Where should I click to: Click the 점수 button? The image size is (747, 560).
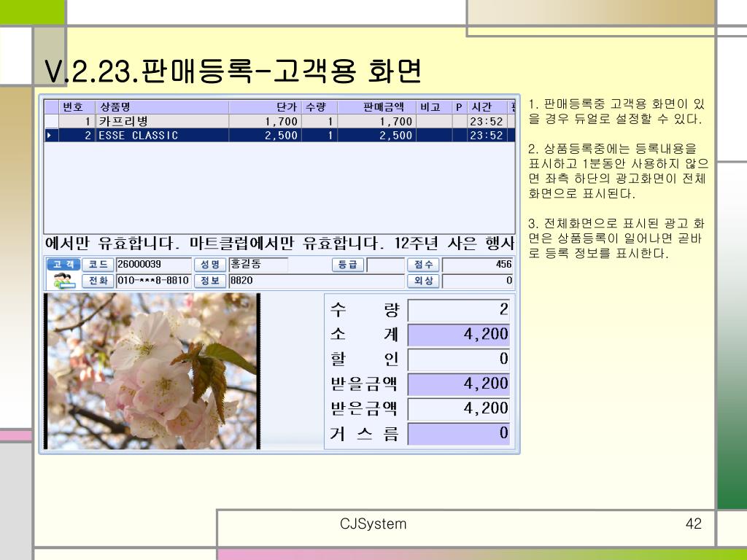click(423, 265)
